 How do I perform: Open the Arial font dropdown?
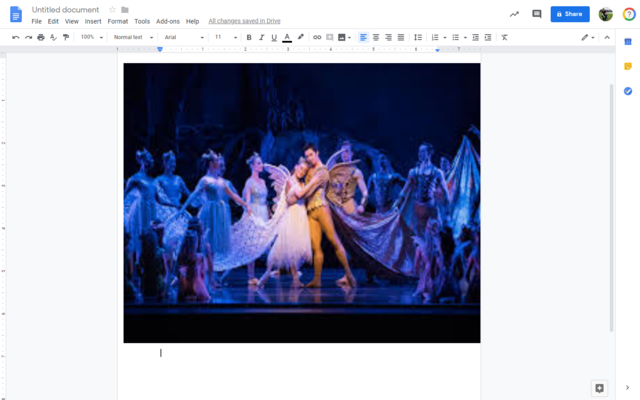pos(184,37)
